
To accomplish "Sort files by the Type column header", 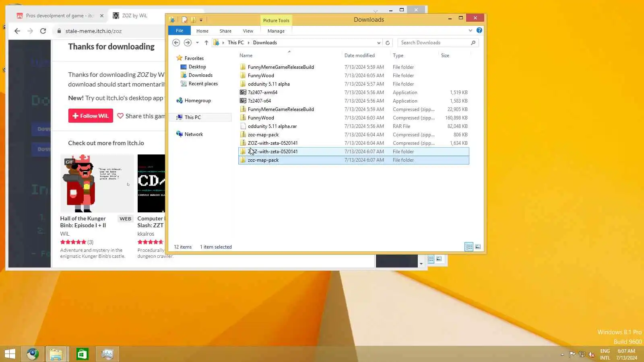I will coord(398,56).
